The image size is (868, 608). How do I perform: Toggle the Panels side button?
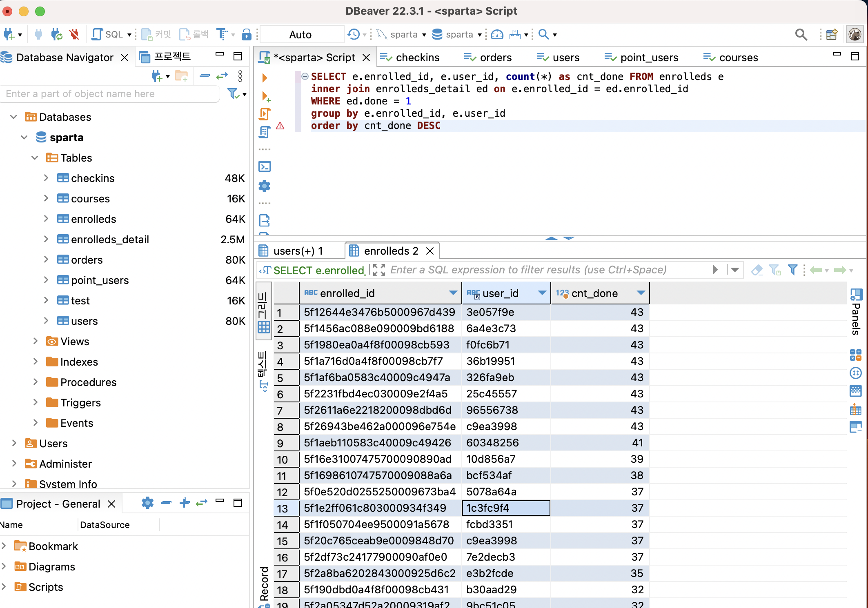(x=856, y=311)
